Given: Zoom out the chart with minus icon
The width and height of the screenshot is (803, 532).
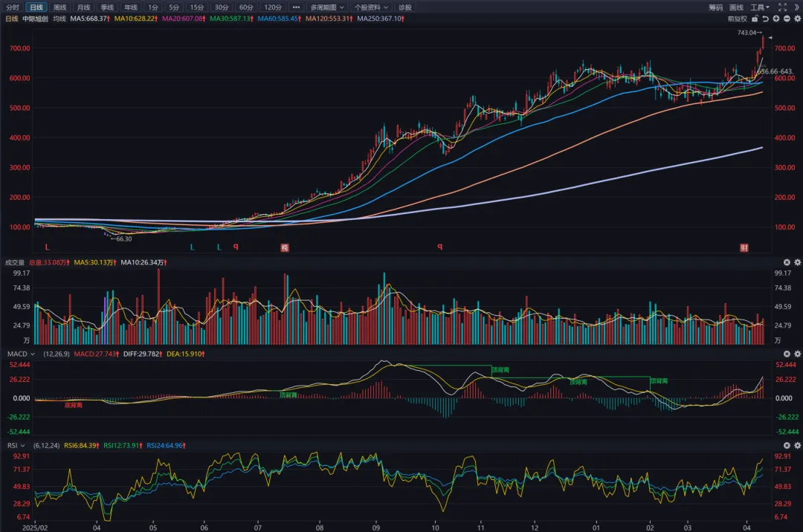Looking at the screenshot, I should click(x=787, y=19).
